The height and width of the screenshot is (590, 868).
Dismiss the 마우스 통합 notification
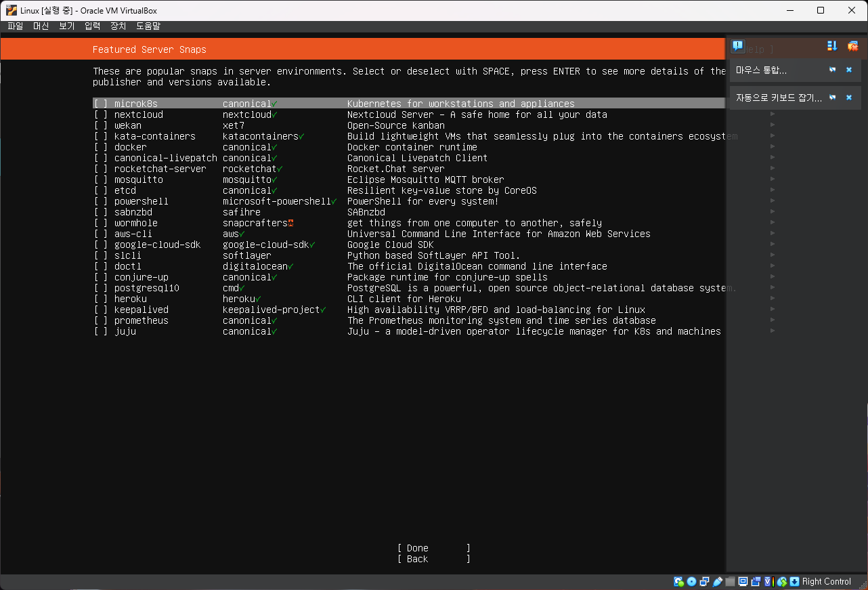coord(849,70)
